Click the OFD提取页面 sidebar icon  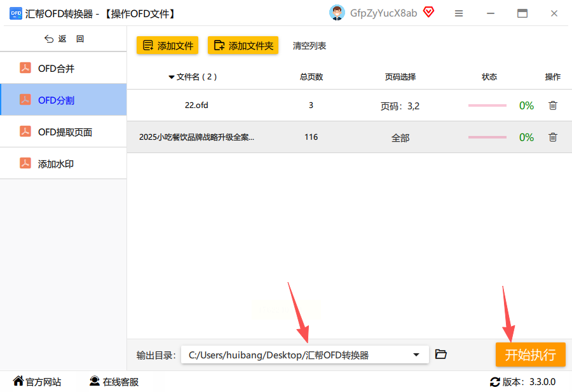coord(25,132)
